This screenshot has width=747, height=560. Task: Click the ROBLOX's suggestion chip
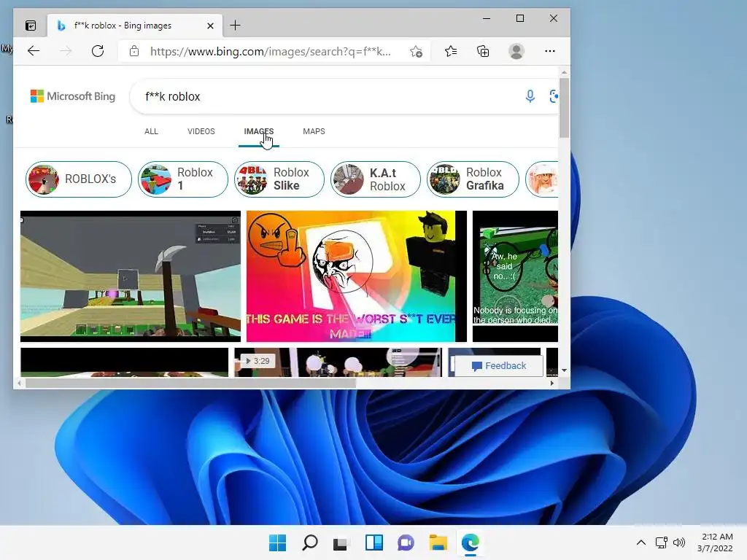[79, 179]
